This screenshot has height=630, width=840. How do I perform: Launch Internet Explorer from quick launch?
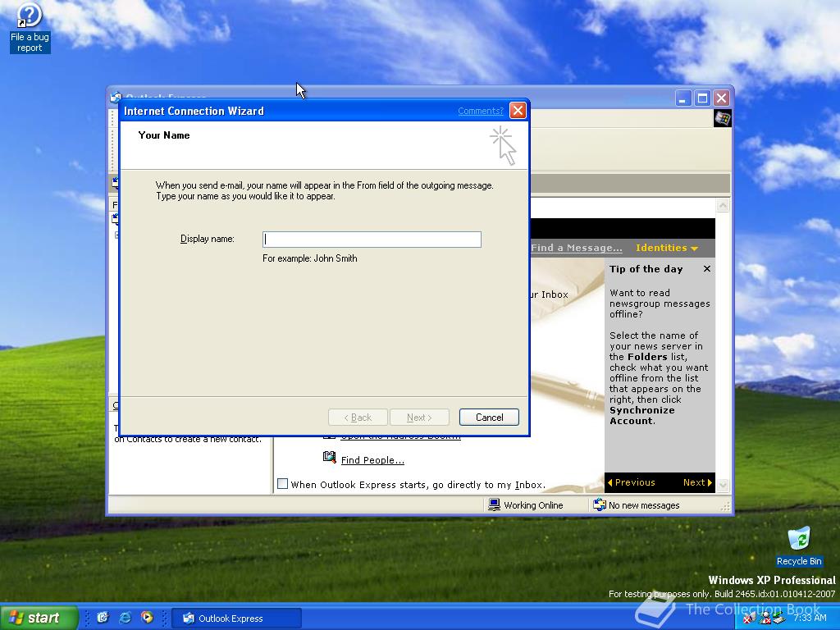[x=125, y=618]
